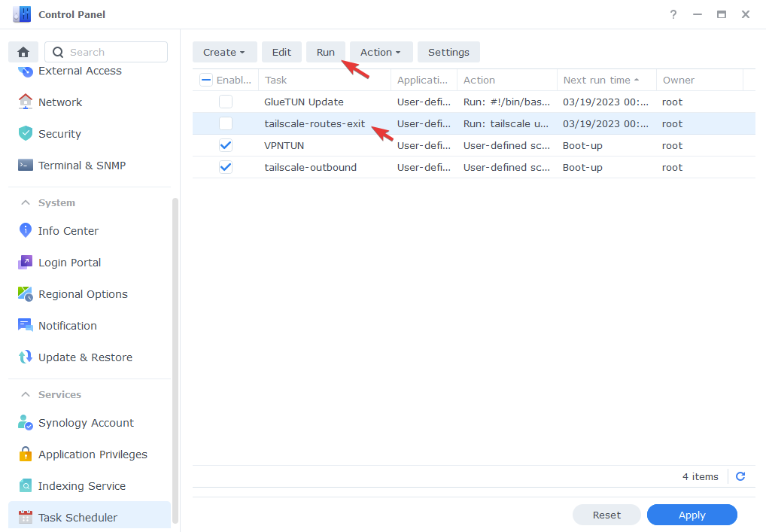Screen dimensions: 766x532
Task: Open the Security settings page
Action: 59,133
